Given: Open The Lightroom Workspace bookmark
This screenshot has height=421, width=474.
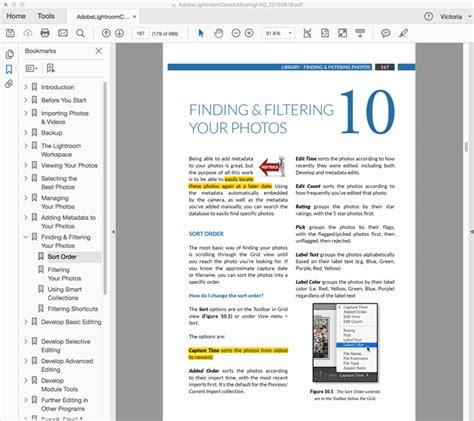Looking at the screenshot, I should (61, 150).
